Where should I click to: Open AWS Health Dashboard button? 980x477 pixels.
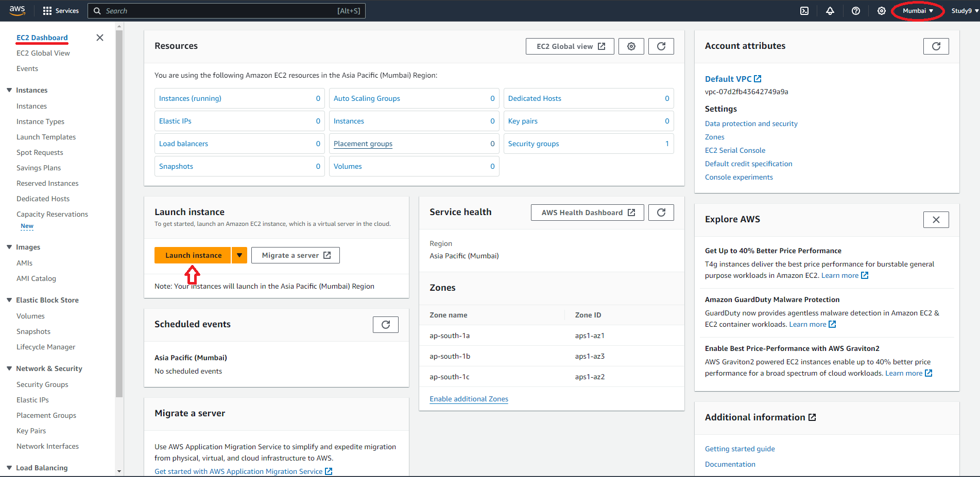pyautogui.click(x=588, y=213)
